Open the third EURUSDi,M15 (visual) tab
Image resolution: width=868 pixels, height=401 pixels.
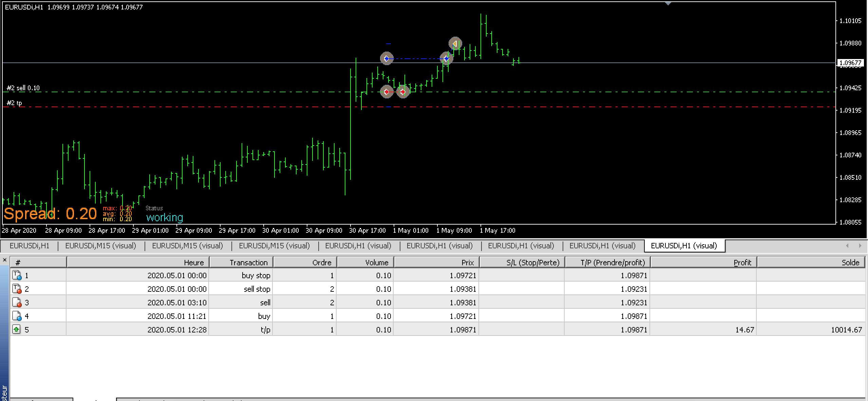(x=275, y=246)
